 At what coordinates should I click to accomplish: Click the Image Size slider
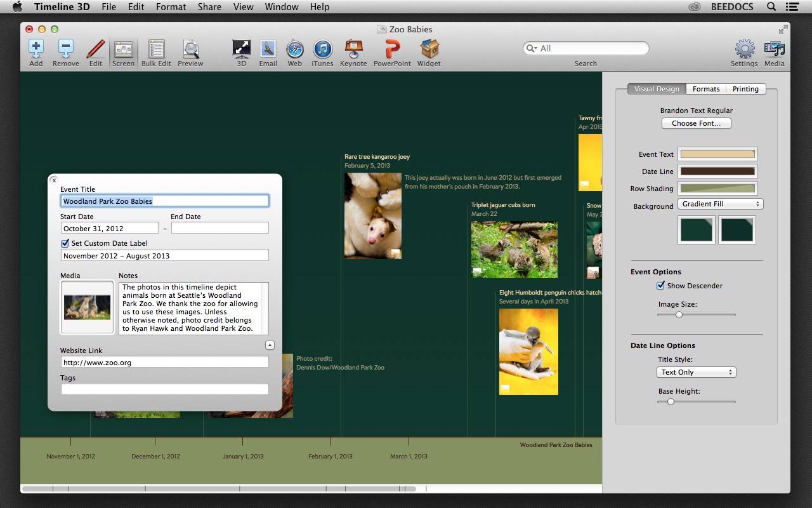point(697,314)
